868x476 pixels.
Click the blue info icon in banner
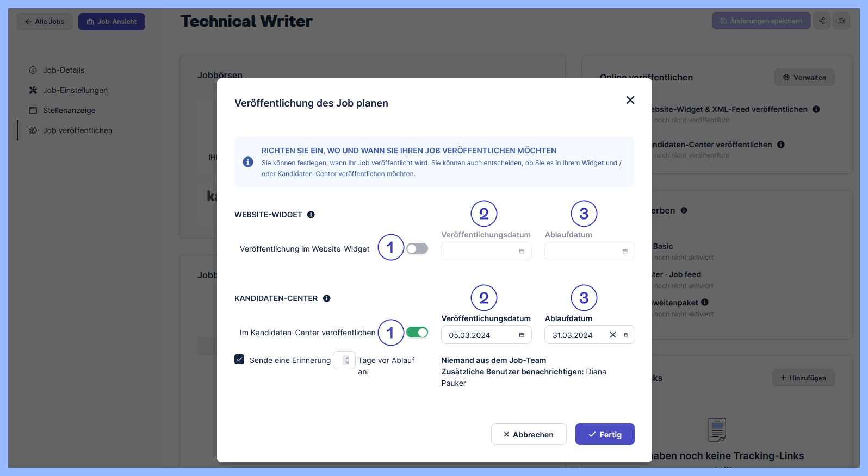point(248,162)
